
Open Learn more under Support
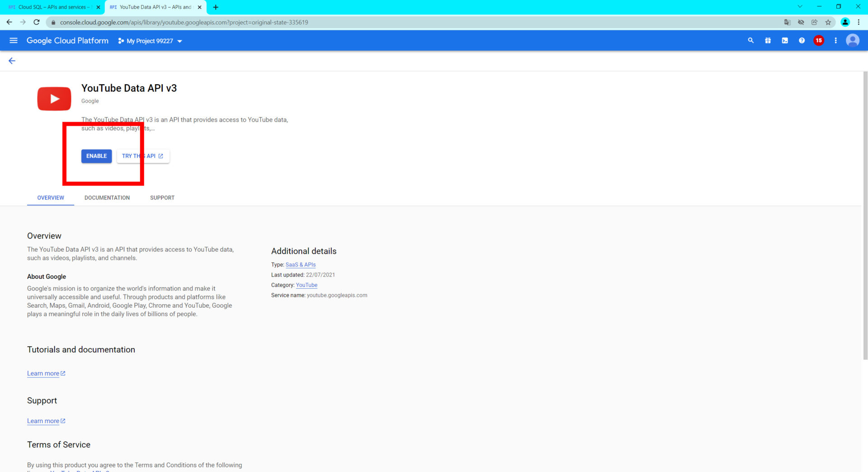[46, 421]
